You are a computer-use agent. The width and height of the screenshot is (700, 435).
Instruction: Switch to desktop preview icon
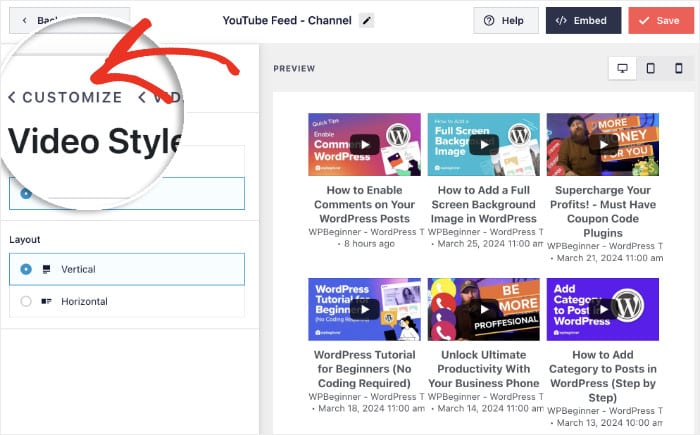[622, 68]
